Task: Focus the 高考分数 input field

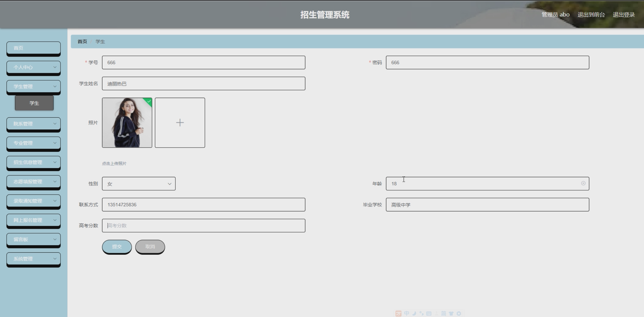Action: (x=204, y=226)
